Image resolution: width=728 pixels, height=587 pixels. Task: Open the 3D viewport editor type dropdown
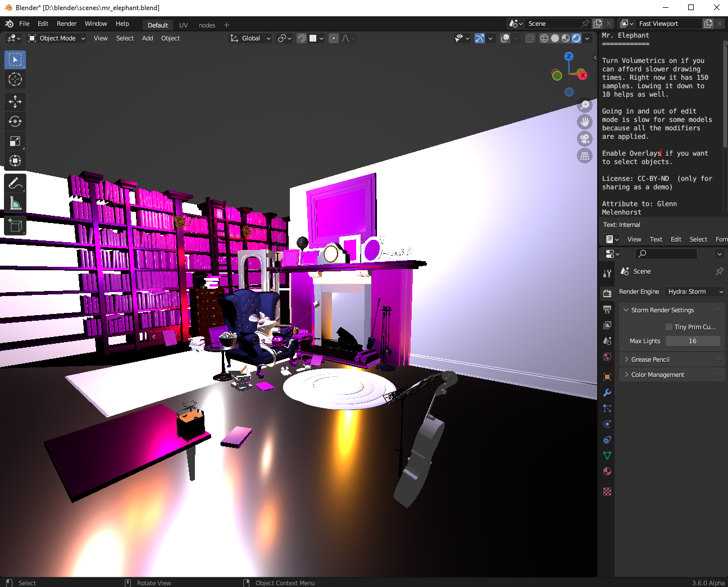pyautogui.click(x=13, y=38)
